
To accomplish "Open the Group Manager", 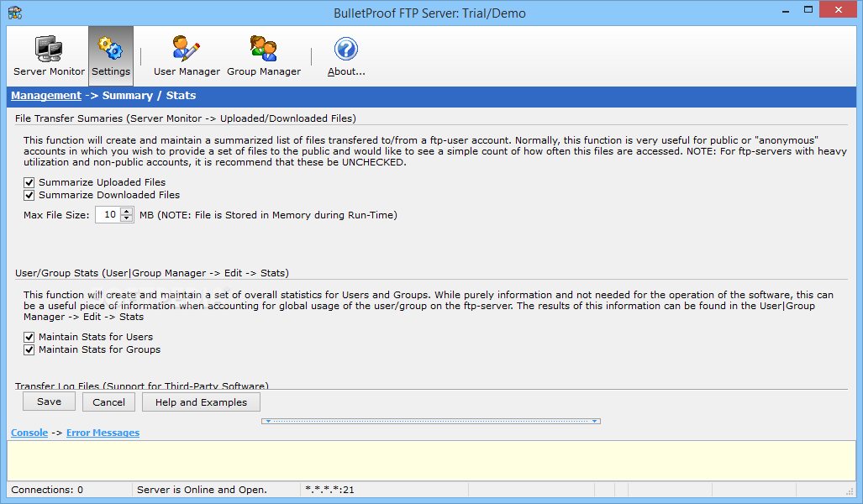I will tap(264, 56).
